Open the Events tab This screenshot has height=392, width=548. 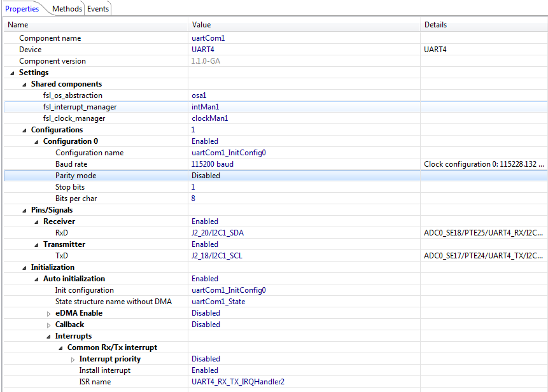(x=97, y=9)
